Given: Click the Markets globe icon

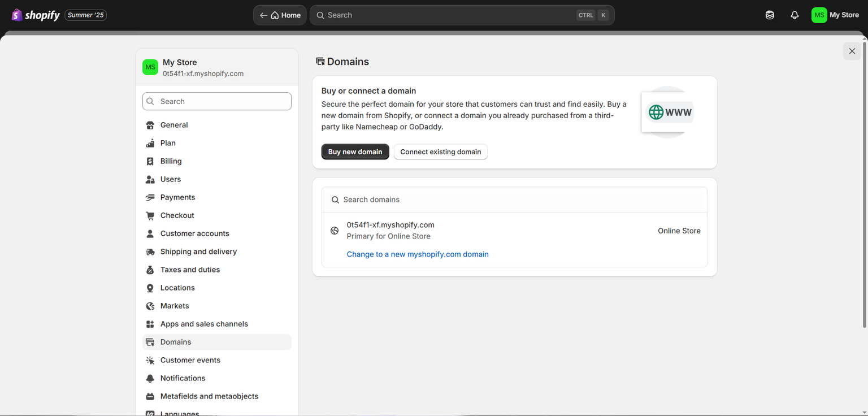Looking at the screenshot, I should pyautogui.click(x=150, y=306).
